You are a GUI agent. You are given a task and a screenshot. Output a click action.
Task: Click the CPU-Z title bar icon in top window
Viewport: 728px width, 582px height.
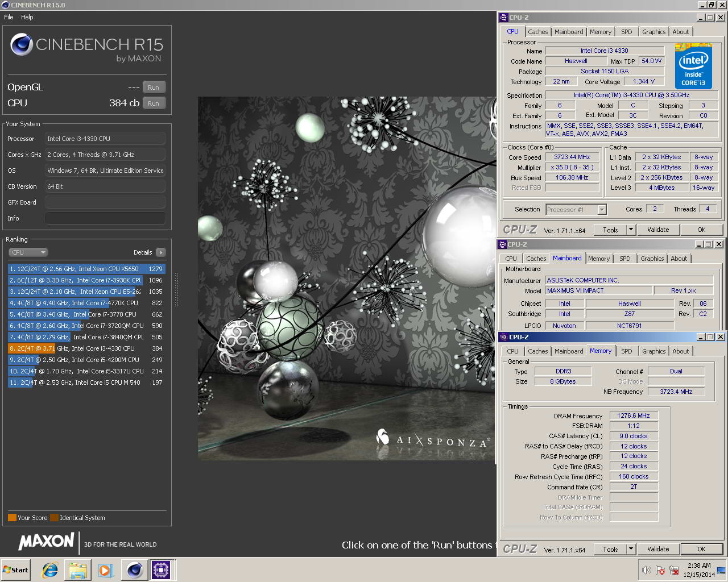coord(503,18)
